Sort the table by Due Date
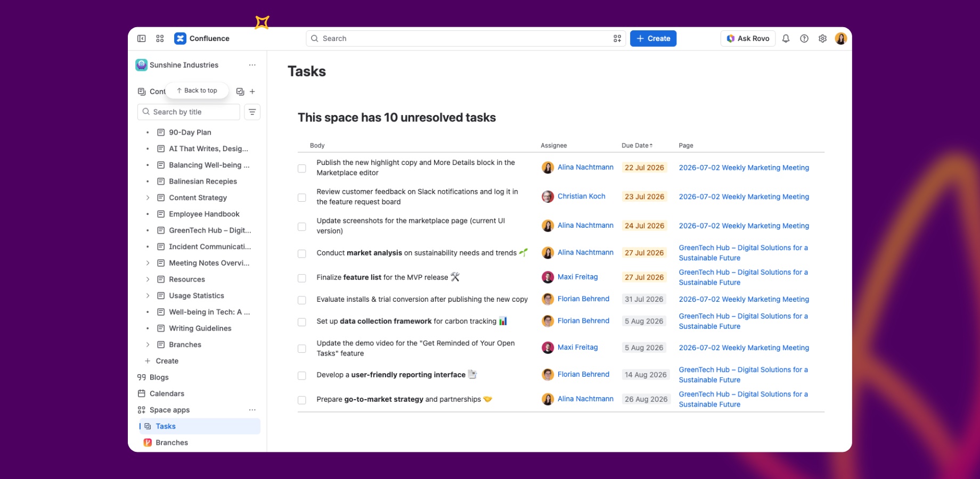 (x=637, y=145)
